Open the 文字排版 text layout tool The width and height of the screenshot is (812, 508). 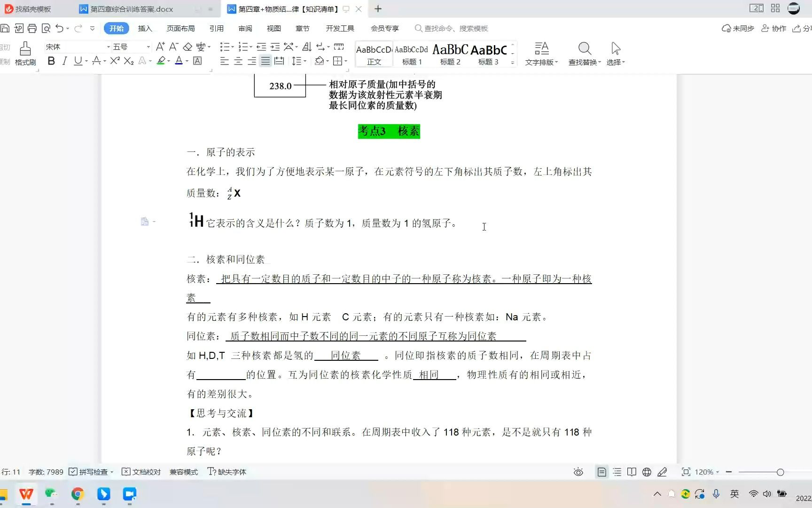click(x=541, y=53)
